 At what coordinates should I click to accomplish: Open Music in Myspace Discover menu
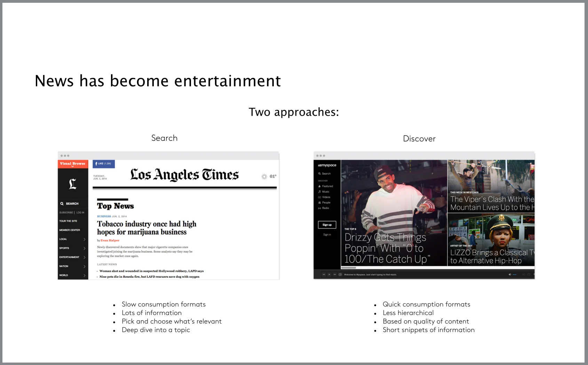(x=324, y=192)
